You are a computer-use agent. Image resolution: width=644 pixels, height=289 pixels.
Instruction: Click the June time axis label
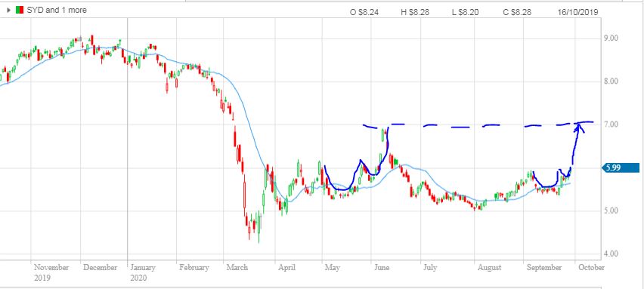pos(382,268)
